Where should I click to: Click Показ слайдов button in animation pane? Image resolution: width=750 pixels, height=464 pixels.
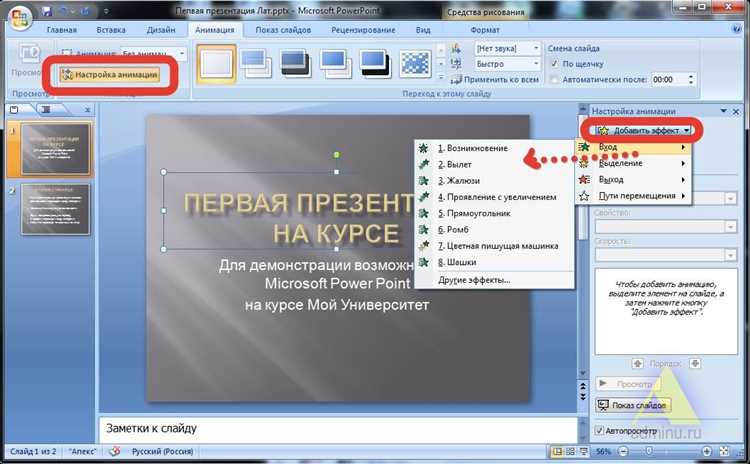(x=632, y=405)
